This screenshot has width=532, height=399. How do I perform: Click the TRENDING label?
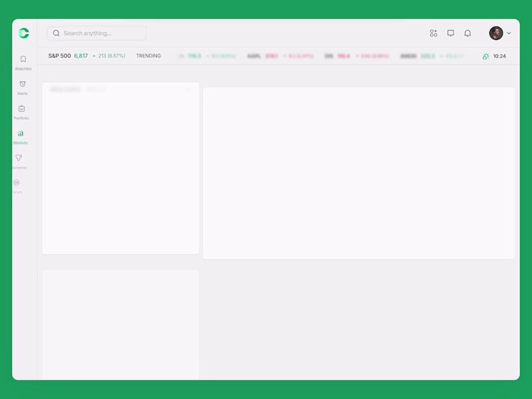(148, 56)
